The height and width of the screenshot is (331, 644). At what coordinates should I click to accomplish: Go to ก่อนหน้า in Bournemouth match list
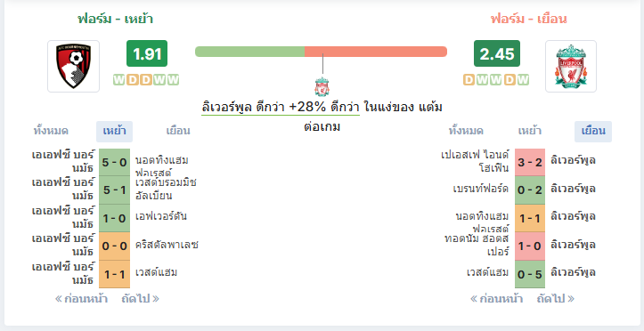coord(81,299)
